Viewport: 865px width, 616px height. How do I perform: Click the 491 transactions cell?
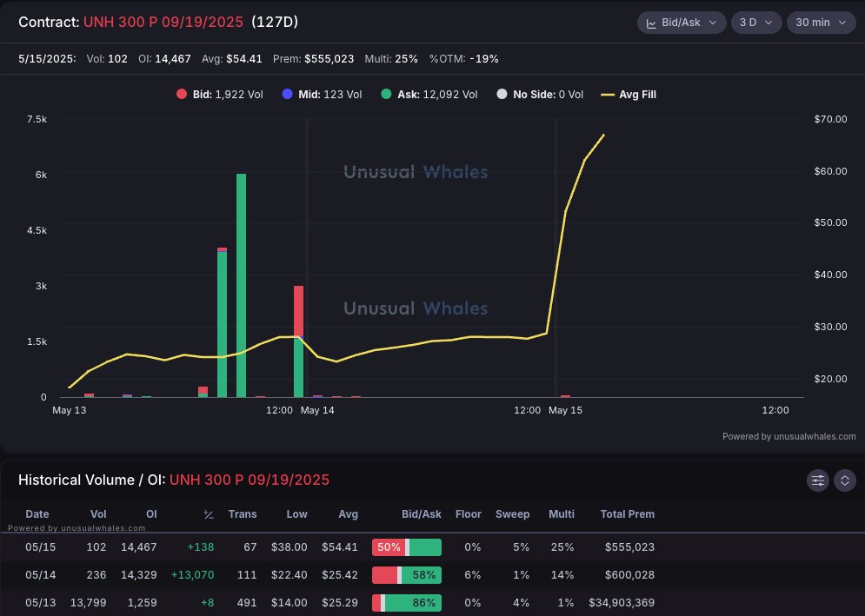pyautogui.click(x=247, y=603)
